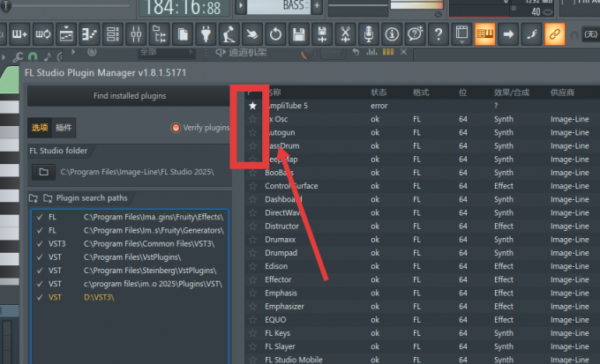Click the plus button next to BASS pattern
This screenshot has height=364, width=600.
tap(317, 6)
